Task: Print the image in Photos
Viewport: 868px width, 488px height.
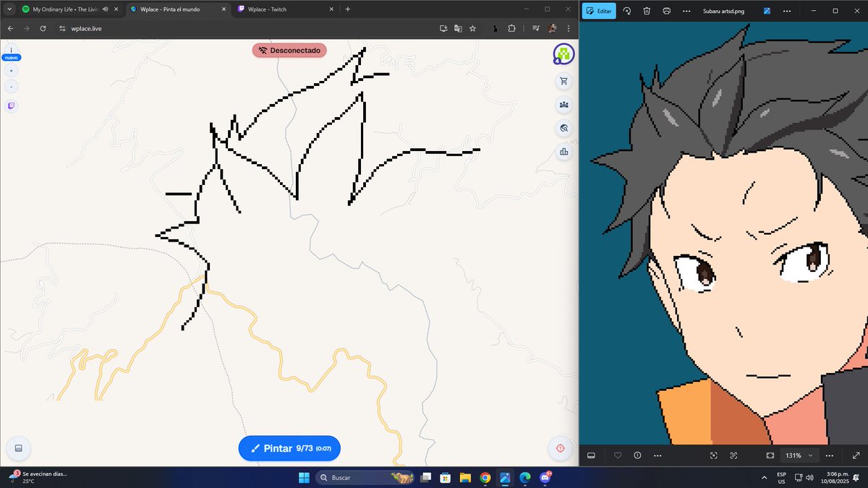Action: point(667,11)
